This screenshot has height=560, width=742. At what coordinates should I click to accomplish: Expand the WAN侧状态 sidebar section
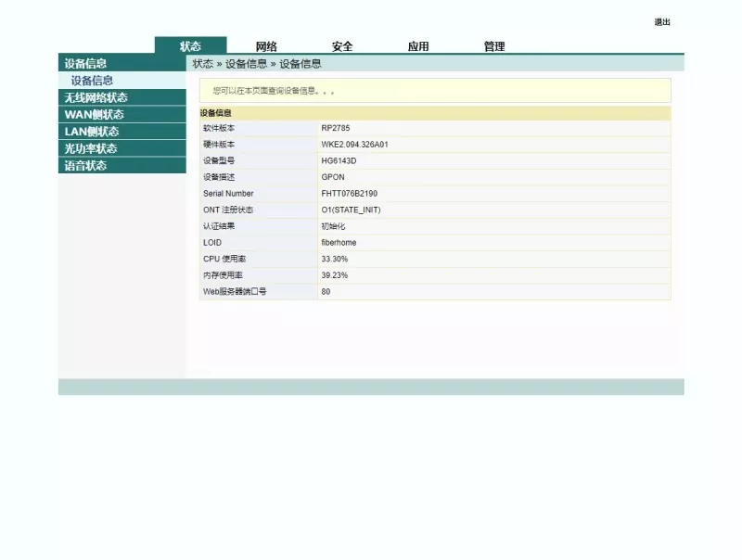point(94,114)
